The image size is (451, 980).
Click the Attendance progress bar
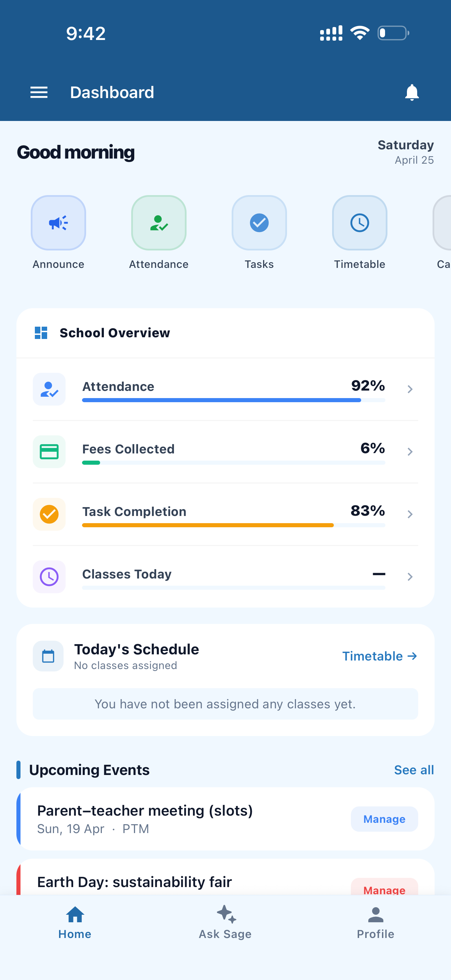[234, 400]
